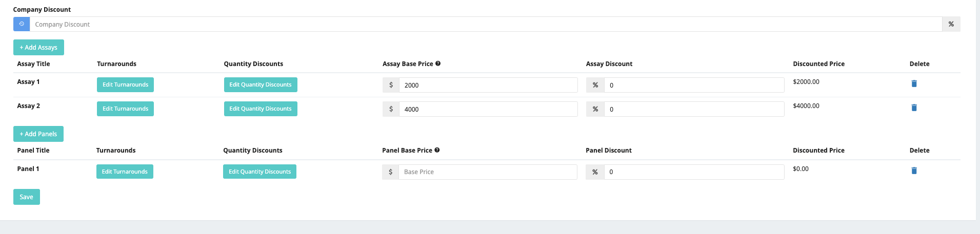
Task: Click the Add Panels button
Action: 38,134
